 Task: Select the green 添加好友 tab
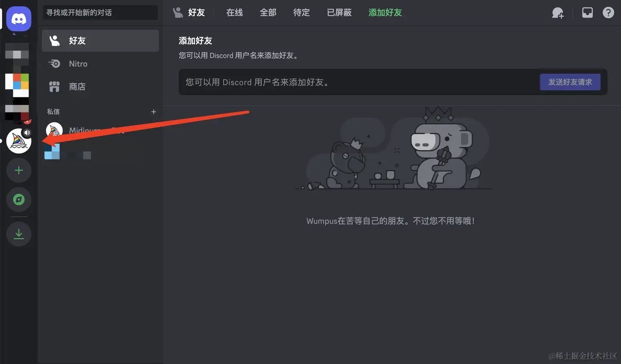[385, 12]
